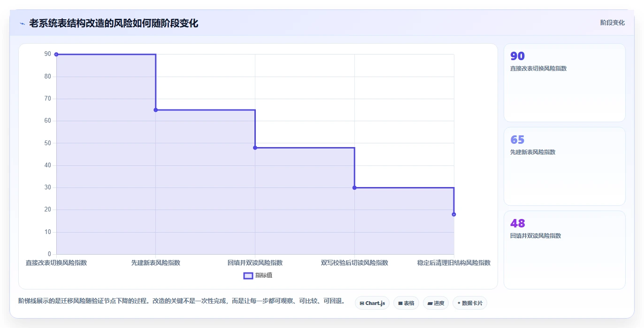644x328 pixels.
Task: Click the chart data point at value 48
Action: (255, 148)
